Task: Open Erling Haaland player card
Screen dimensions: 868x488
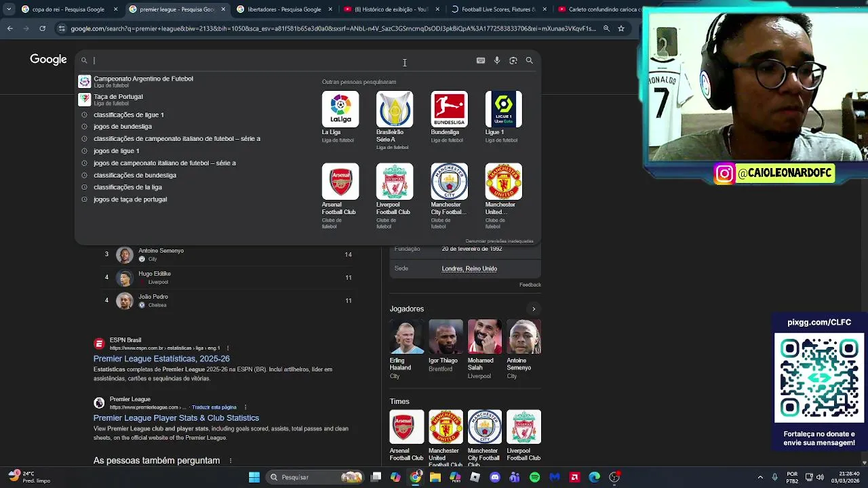Action: tap(406, 350)
